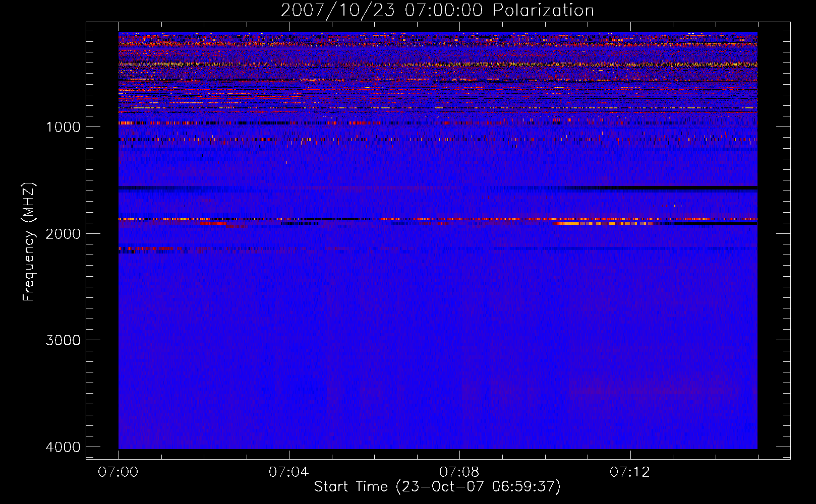Click the bright yellow burst near 1900 MHz
This screenshot has width=816, height=504.
pyautogui.click(x=605, y=223)
